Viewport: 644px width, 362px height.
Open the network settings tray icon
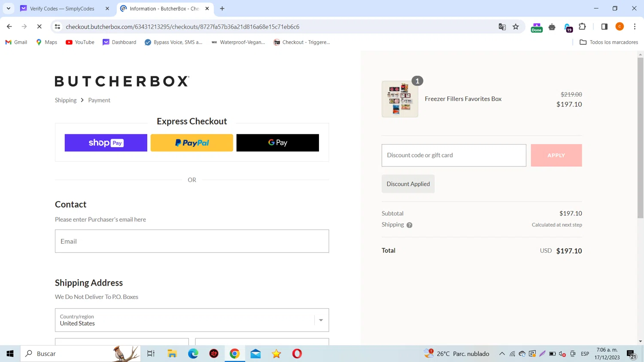pos(512,354)
